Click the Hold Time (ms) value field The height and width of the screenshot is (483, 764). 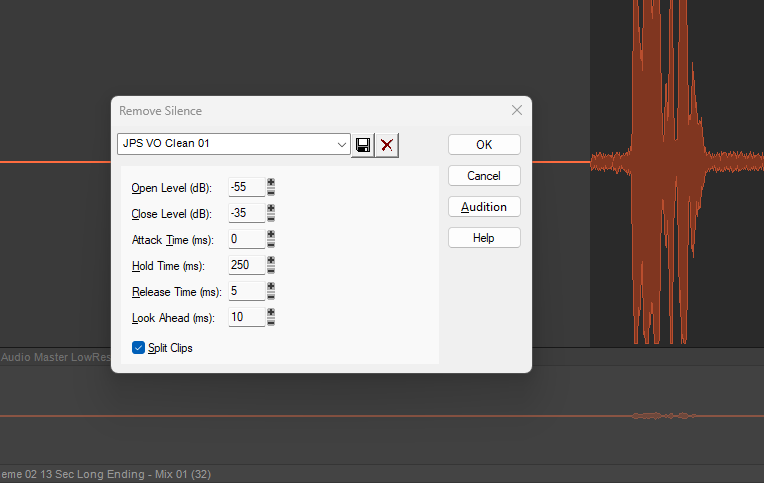point(246,265)
